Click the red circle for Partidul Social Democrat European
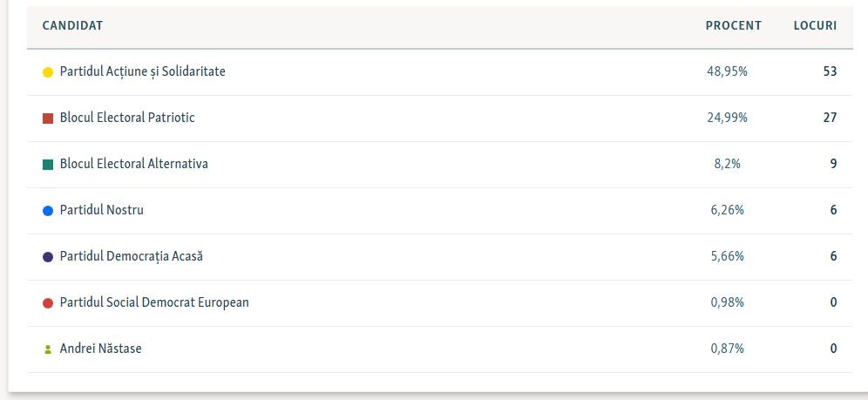 (x=48, y=303)
